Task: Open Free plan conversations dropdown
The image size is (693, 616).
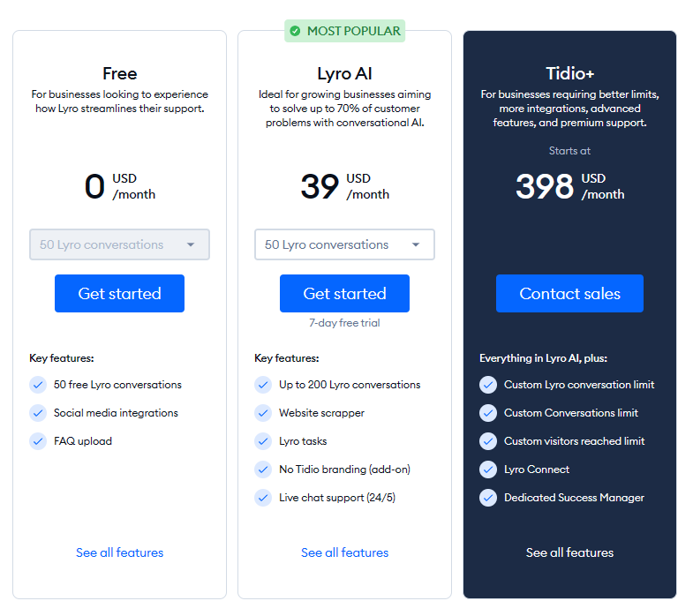Action: [119, 244]
